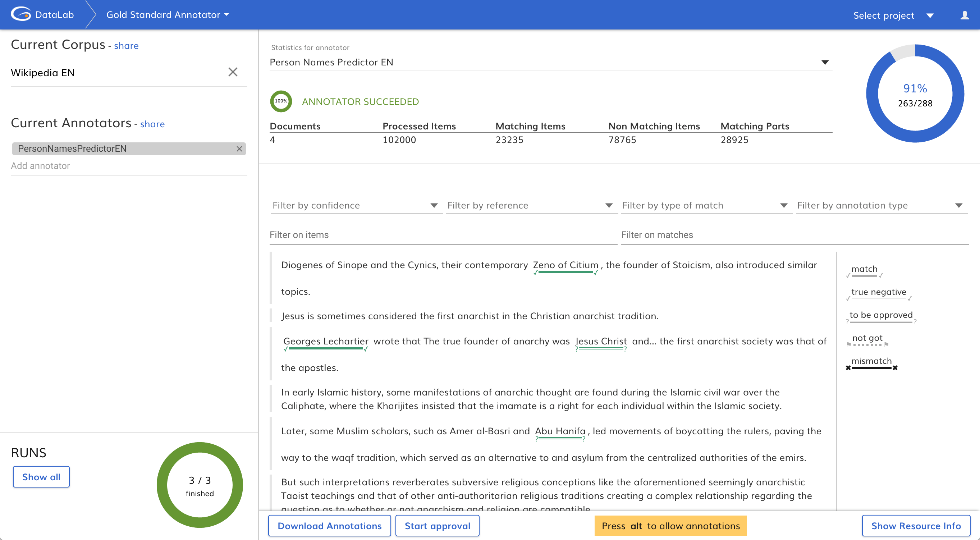Click the ANNOTATOR SUCCEEDED status text

[360, 102]
